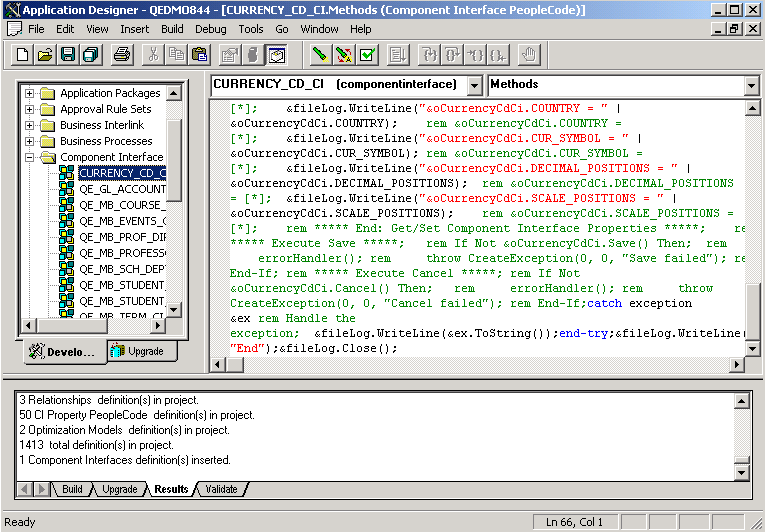Click the project tree horizontal scroll-left arrow

click(x=28, y=326)
